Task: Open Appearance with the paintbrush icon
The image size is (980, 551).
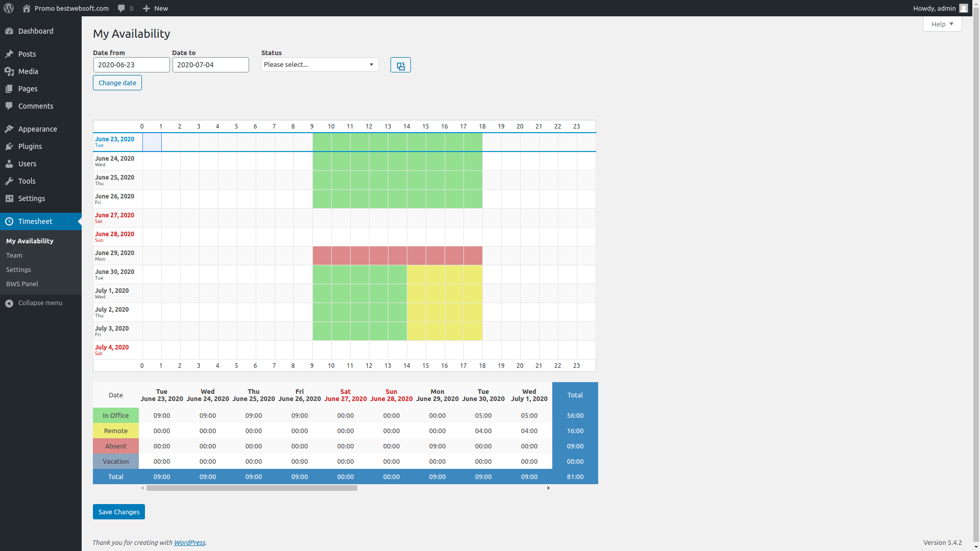Action: [9, 129]
